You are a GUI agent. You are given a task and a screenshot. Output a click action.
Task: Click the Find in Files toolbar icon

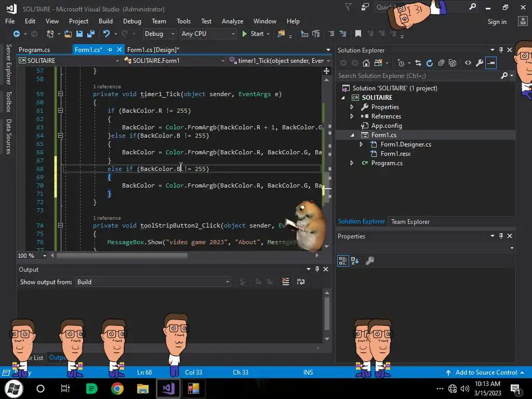click(x=281, y=34)
